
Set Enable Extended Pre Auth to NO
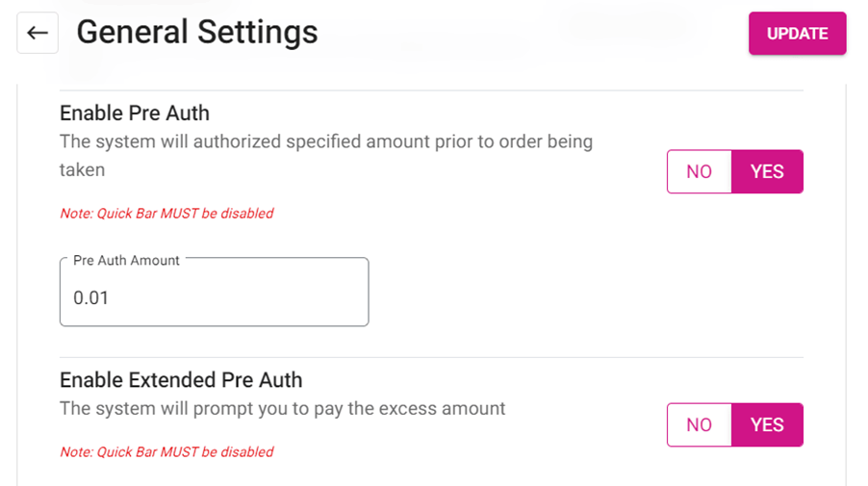700,425
